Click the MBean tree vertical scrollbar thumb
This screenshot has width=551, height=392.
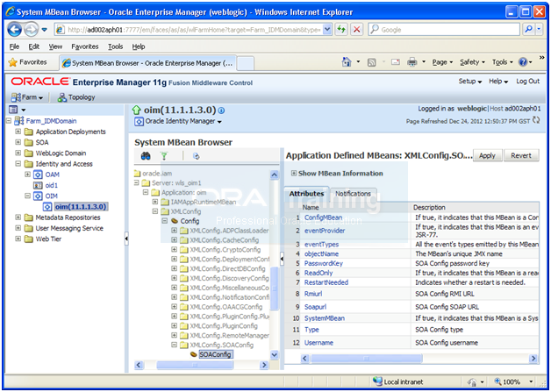(x=274, y=289)
